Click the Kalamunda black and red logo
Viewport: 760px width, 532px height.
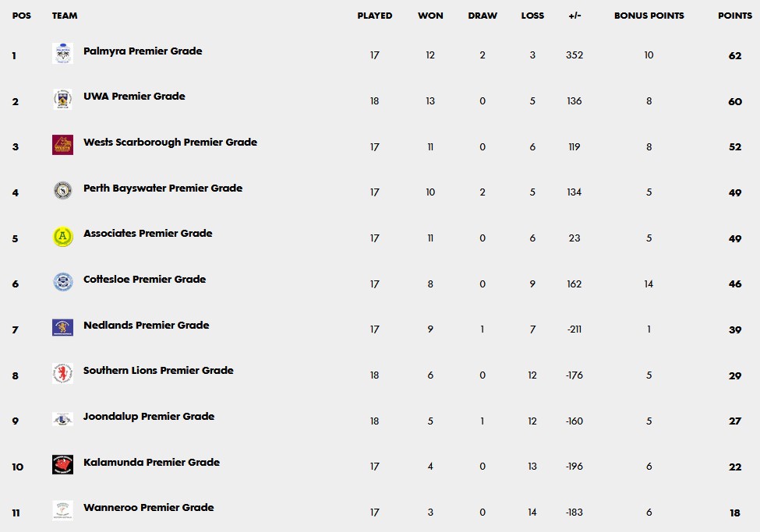tap(62, 465)
